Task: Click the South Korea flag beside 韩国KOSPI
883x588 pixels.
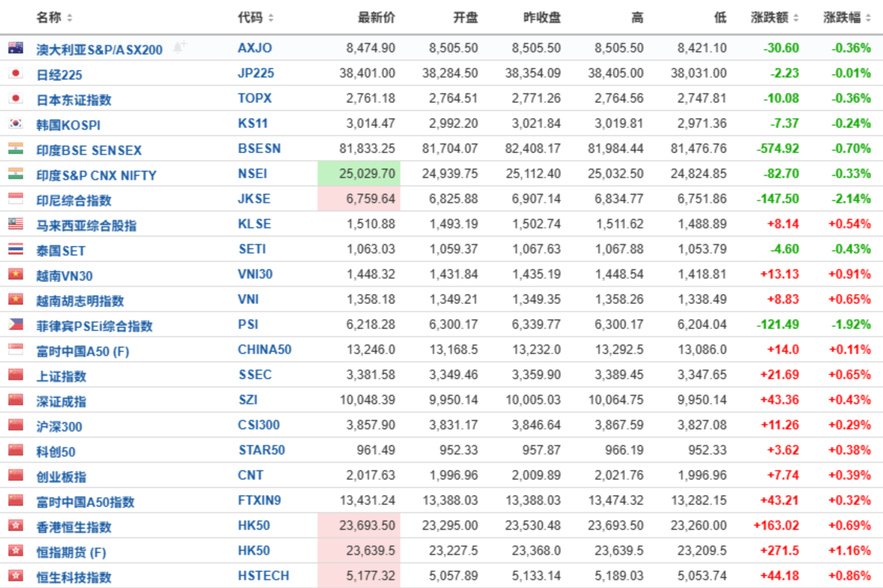Action: coord(16,124)
